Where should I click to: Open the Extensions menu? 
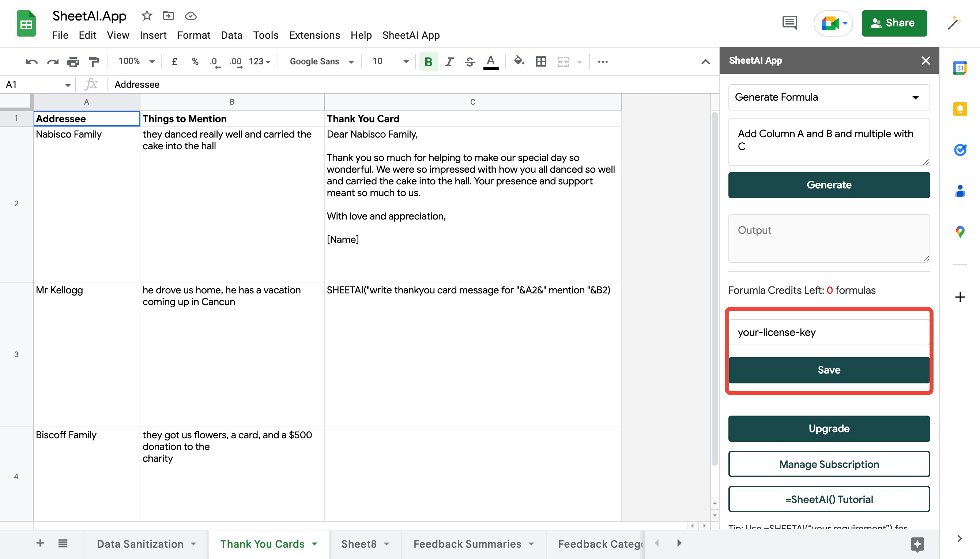point(314,35)
